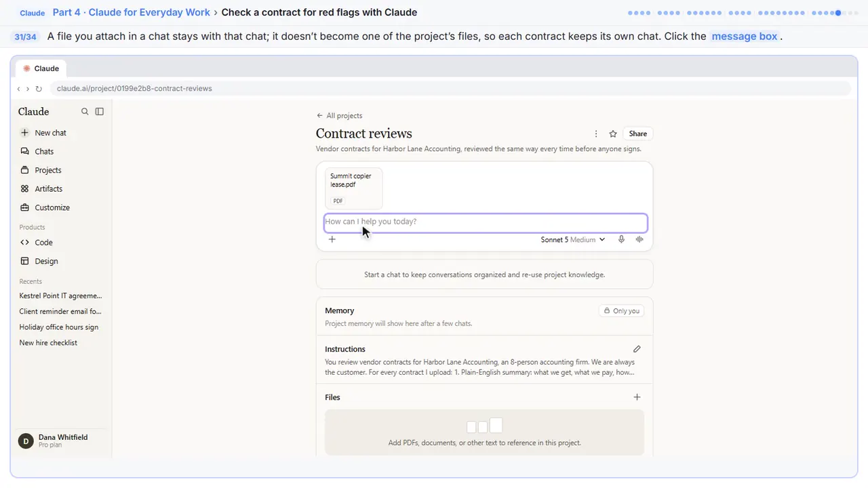Open the Sonnet 5 Medium model dropdown
The height and width of the screenshot is (488, 868).
click(573, 240)
